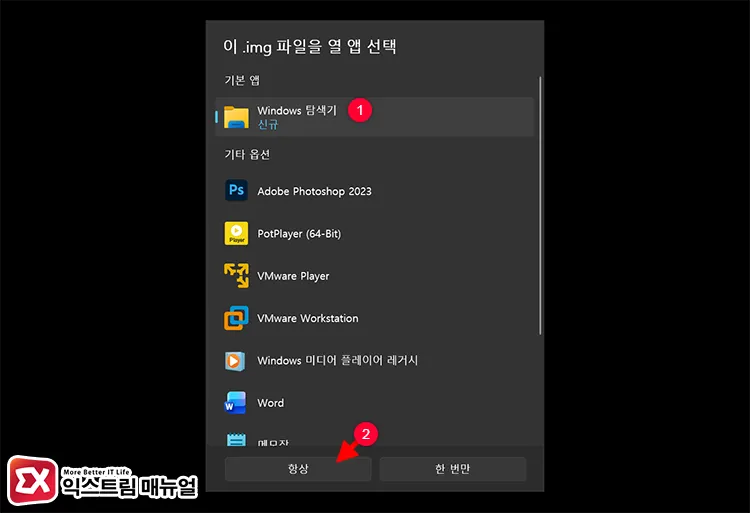Click the 항상 button
This screenshot has width=750, height=513.
pos(298,469)
